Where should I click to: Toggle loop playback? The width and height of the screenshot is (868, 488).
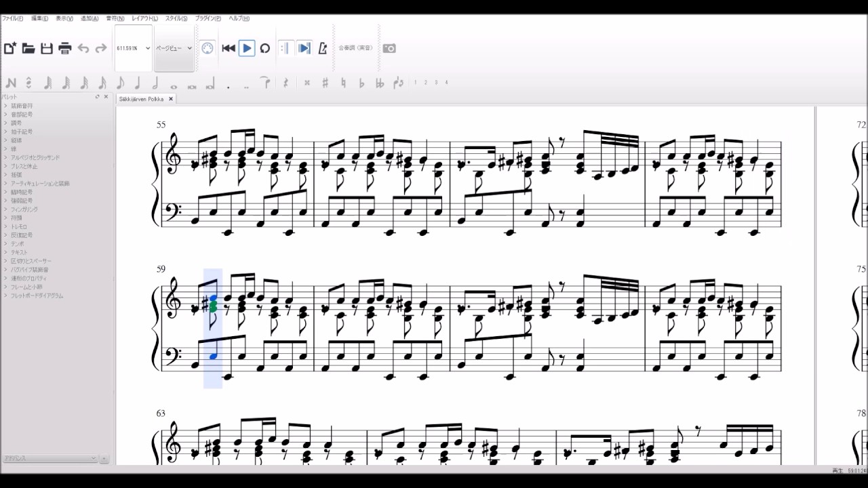pos(265,48)
